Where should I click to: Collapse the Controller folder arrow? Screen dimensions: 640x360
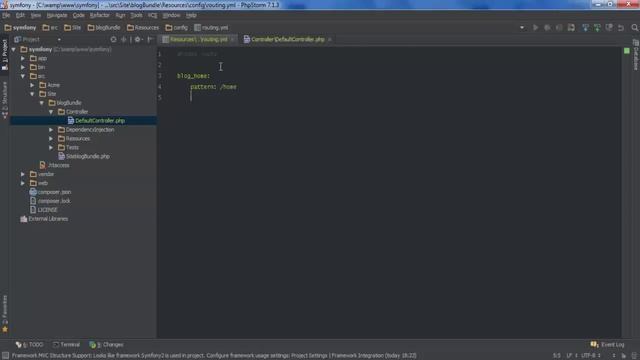tap(51, 112)
